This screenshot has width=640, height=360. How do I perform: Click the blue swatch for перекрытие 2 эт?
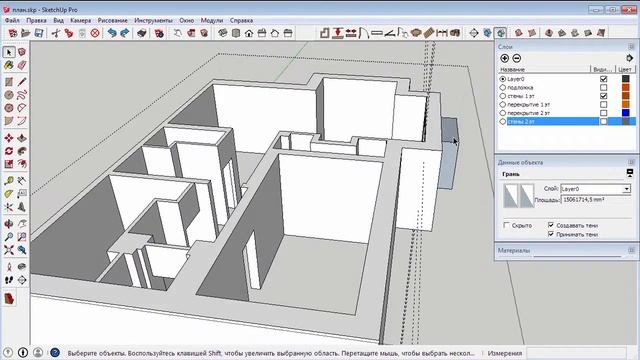[x=625, y=113]
